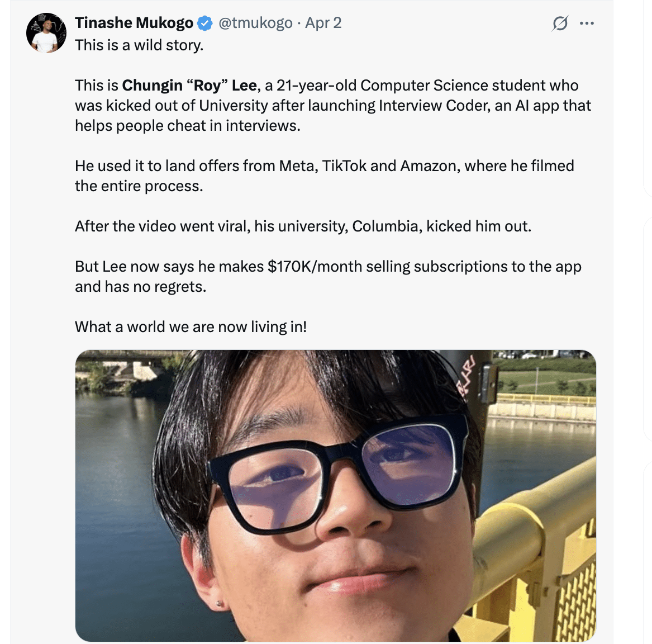Click the Tinashe Mukogo display name

pyautogui.click(x=134, y=23)
